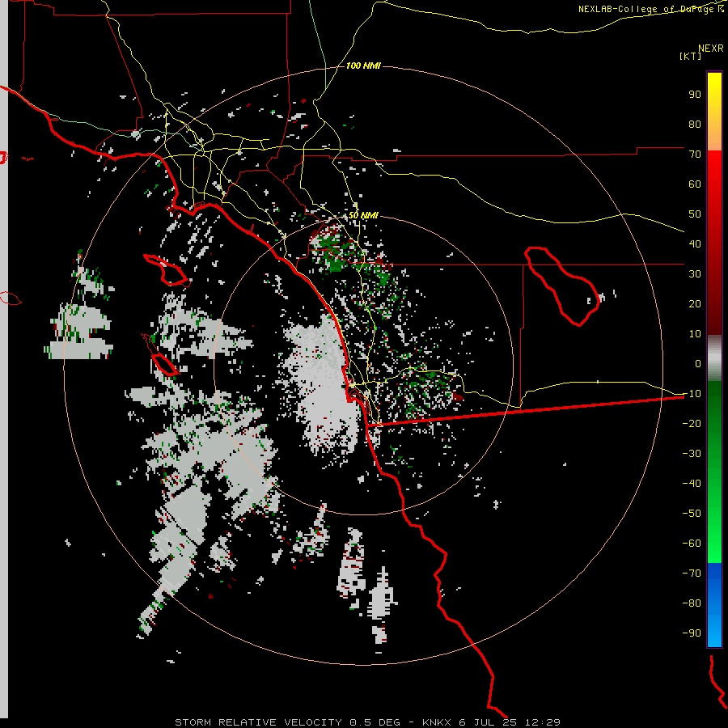Click the "100 NMI" range ring label
Image resolution: width=728 pixels, height=728 pixels.
(363, 66)
